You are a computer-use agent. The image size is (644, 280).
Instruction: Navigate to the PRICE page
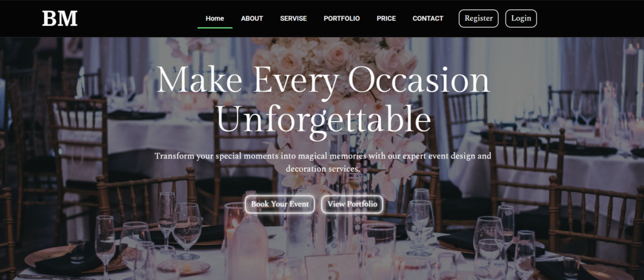tap(386, 18)
